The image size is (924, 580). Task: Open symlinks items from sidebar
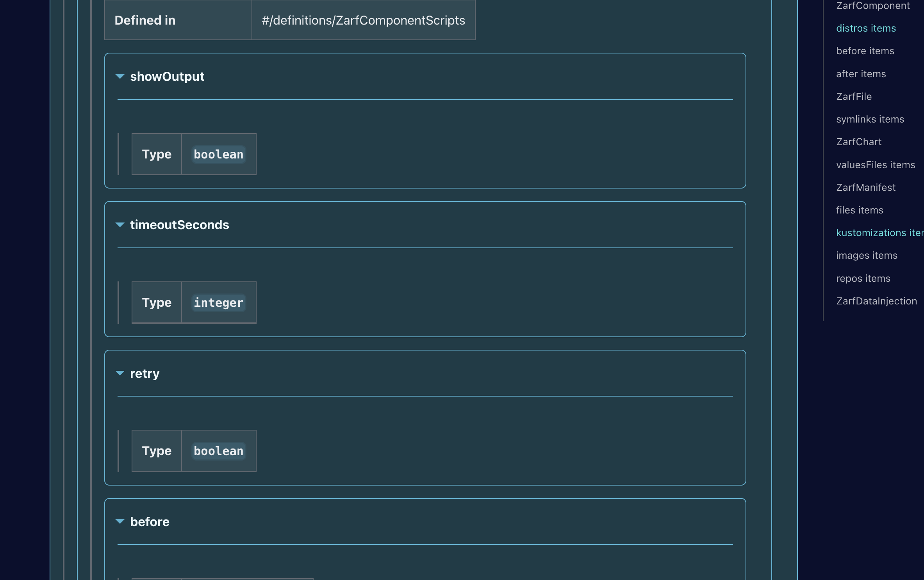coord(870,119)
